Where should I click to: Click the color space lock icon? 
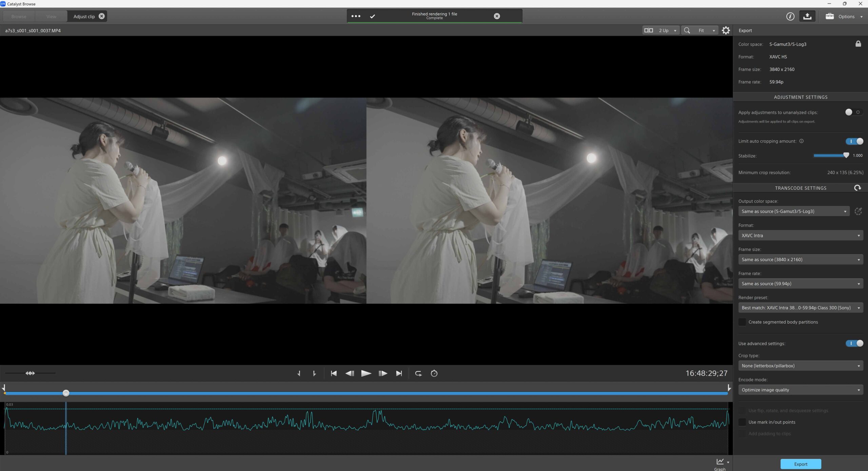pos(858,44)
